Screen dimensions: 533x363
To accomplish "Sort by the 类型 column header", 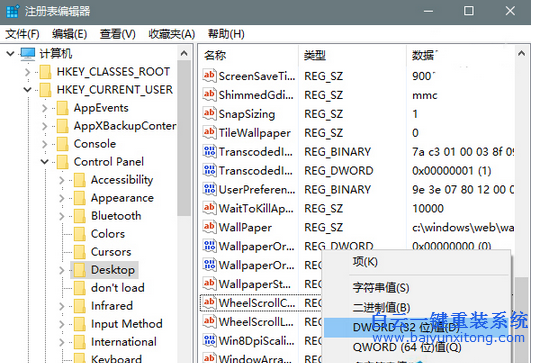I will [x=352, y=55].
